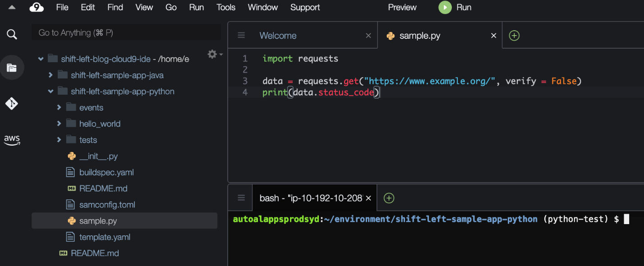The height and width of the screenshot is (266, 644).
Task: Open the gear settings icon above the file tree
Action: tap(211, 54)
